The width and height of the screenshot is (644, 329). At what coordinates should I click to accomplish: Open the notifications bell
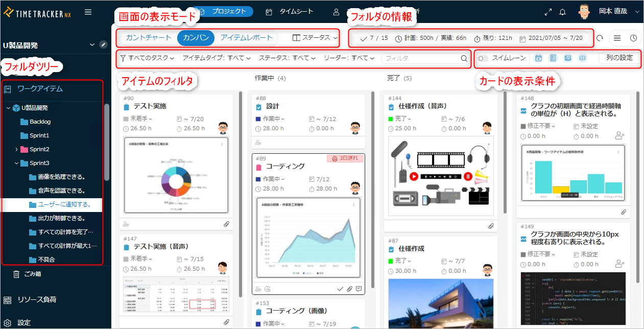[563, 12]
